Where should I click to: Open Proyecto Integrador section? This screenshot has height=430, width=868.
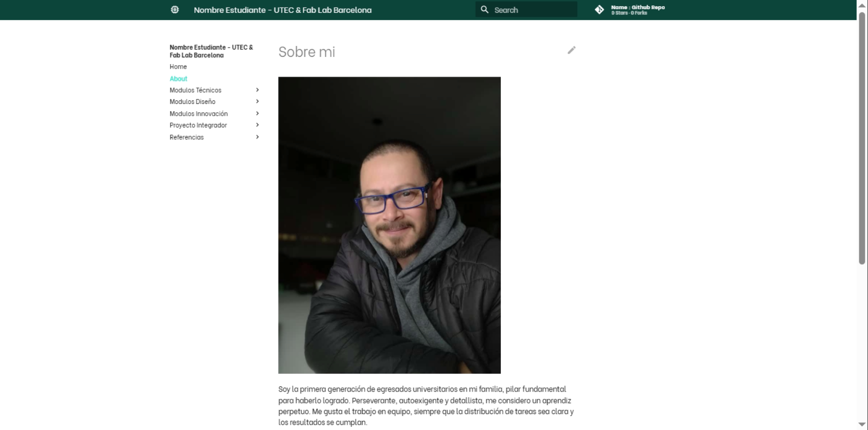[x=198, y=125]
